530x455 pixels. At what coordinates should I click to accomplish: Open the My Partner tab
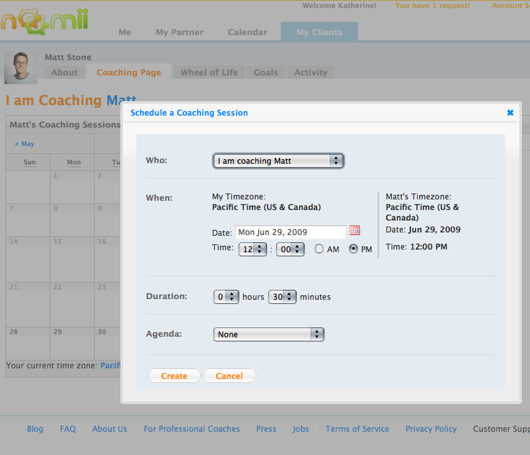tap(179, 32)
